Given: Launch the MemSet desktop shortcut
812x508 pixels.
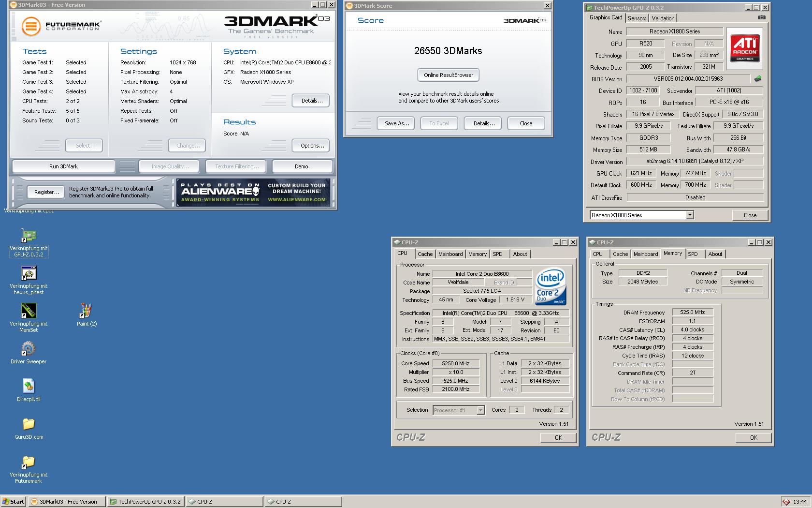Looking at the screenshot, I should [29, 318].
